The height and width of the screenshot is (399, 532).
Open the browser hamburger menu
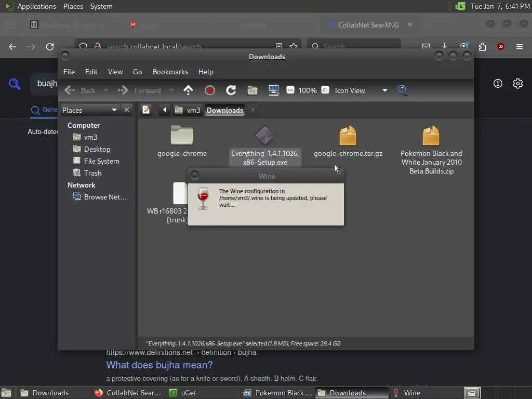pyautogui.click(x=520, y=46)
